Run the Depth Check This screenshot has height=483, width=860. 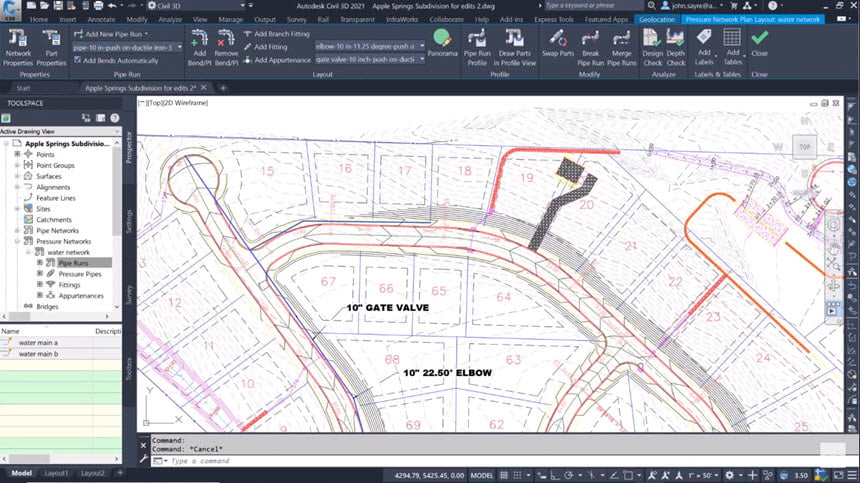point(676,48)
